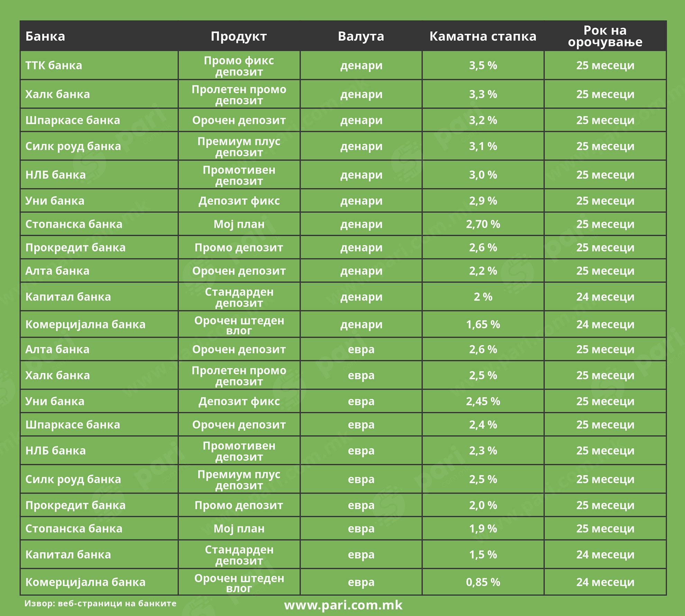Select the 0,85 % interest rate cell

[483, 582]
